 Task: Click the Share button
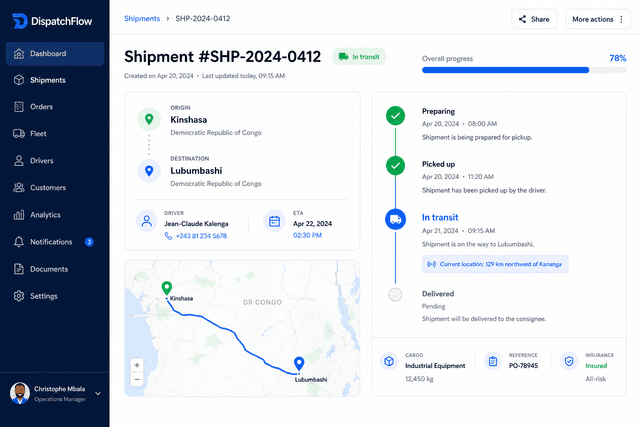click(534, 19)
